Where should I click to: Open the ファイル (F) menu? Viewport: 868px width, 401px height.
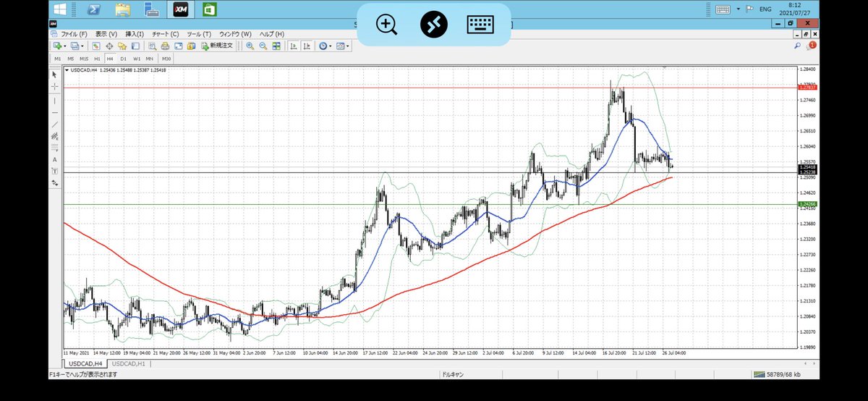pos(74,34)
